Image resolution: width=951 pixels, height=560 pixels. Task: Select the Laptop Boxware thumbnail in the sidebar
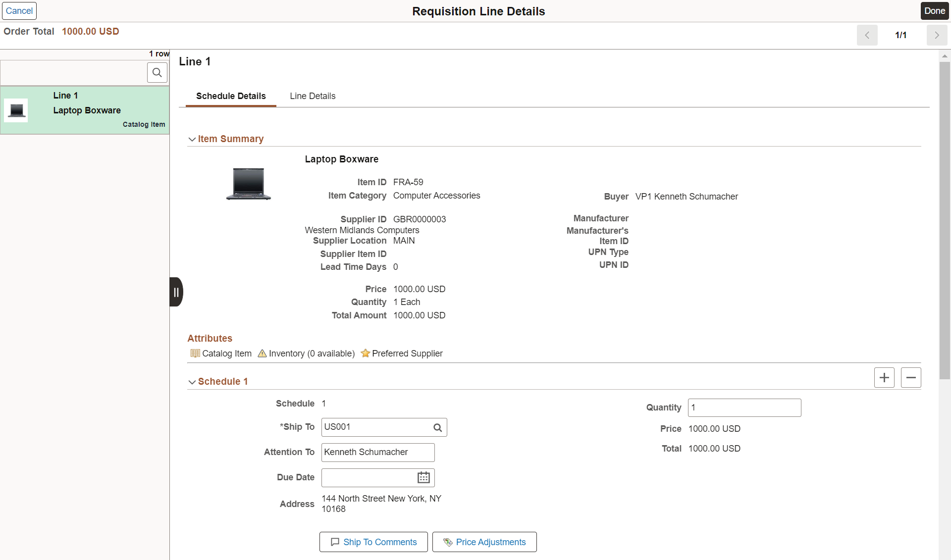[x=16, y=110]
